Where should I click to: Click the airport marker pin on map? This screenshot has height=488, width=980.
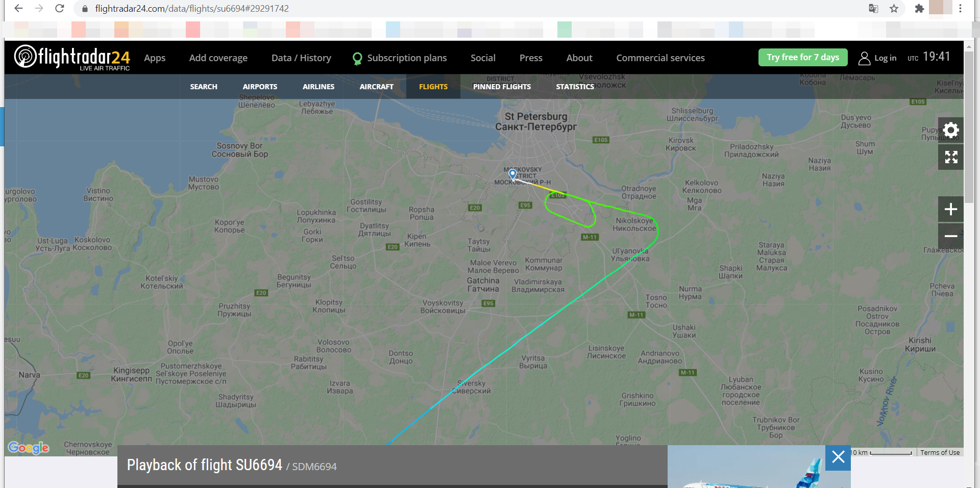[512, 174]
